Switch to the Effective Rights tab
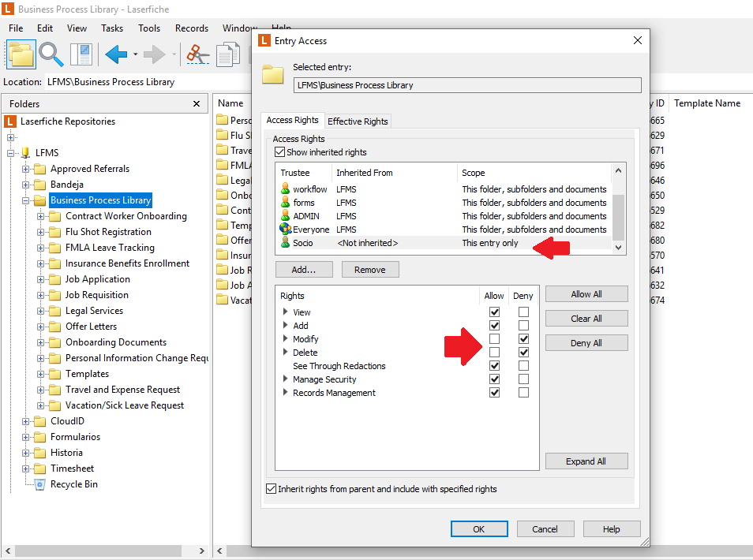Viewport: 753px width, 560px height. tap(358, 121)
